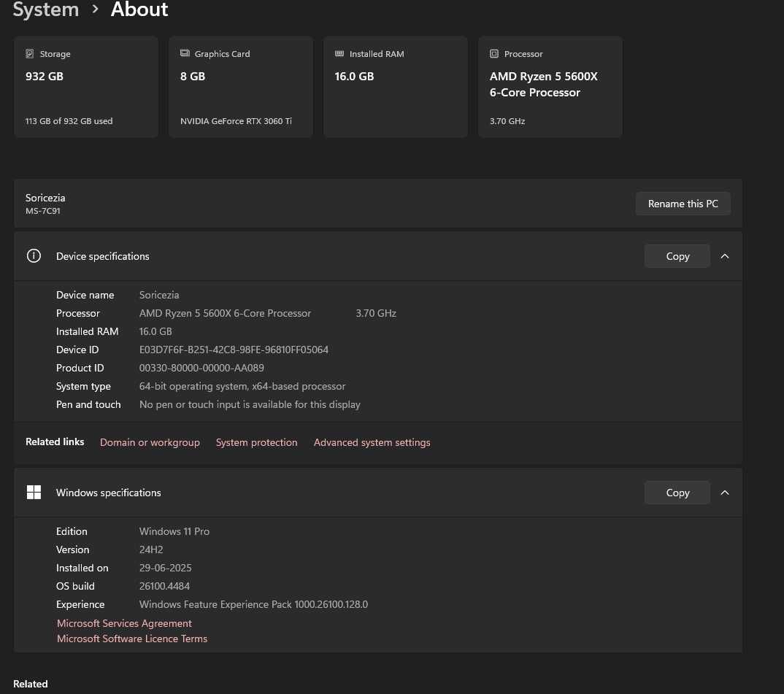Click Rename this PC button
This screenshot has height=694, width=784.
683,204
